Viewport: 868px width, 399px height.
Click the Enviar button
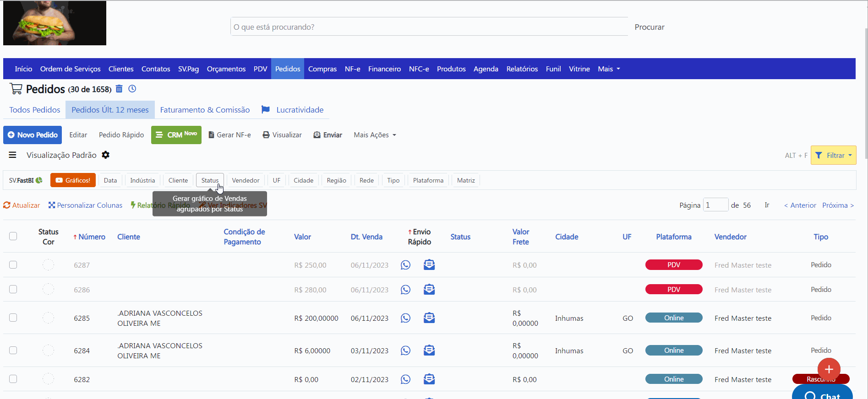[328, 135]
